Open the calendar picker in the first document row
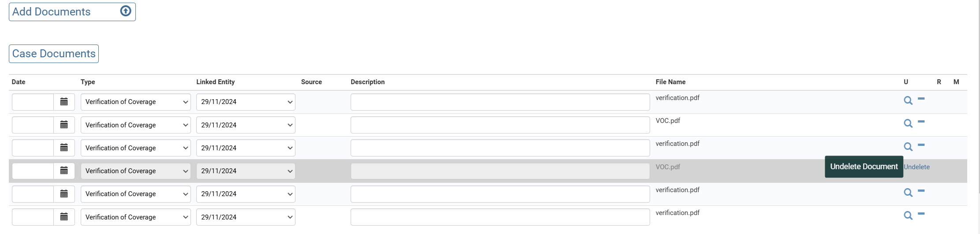The image size is (980, 234). coord(64,102)
